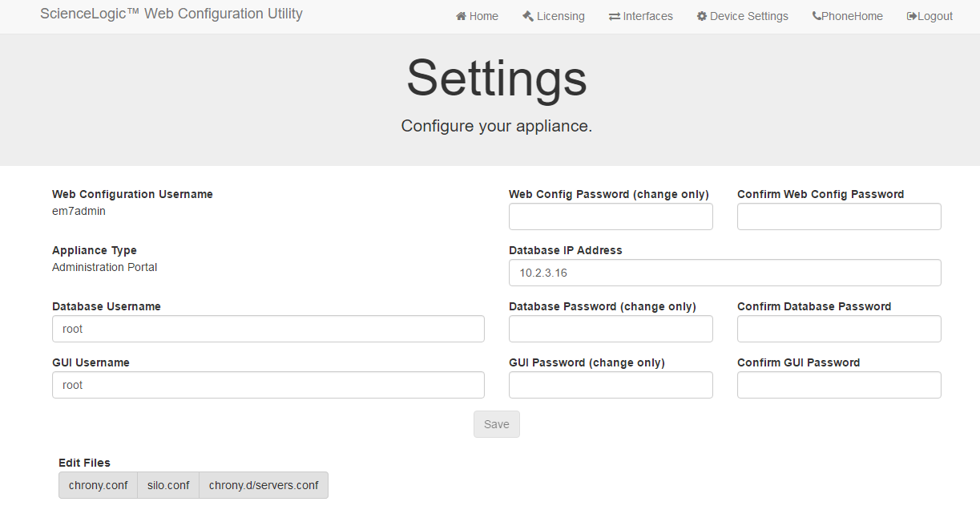
Task: Go to the PhoneHome section
Action: coord(851,16)
